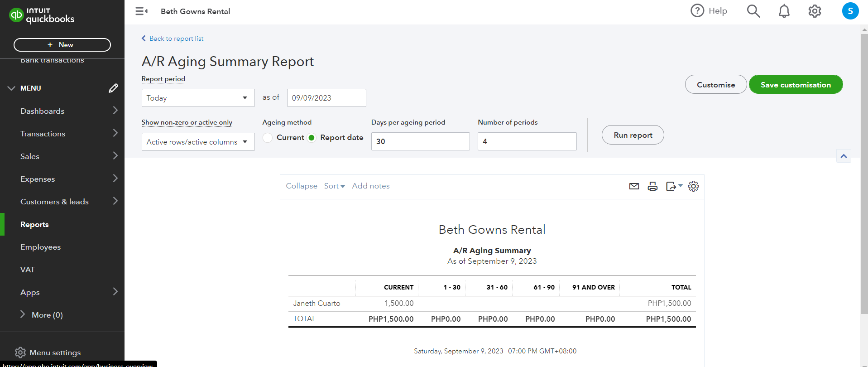
Task: Click Back to report list link
Action: 173,39
